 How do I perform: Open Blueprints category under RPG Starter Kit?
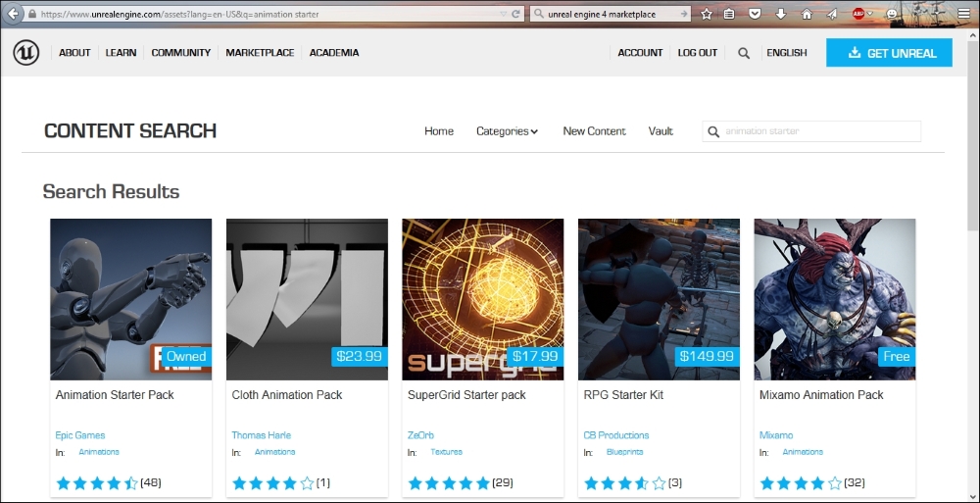point(624,452)
